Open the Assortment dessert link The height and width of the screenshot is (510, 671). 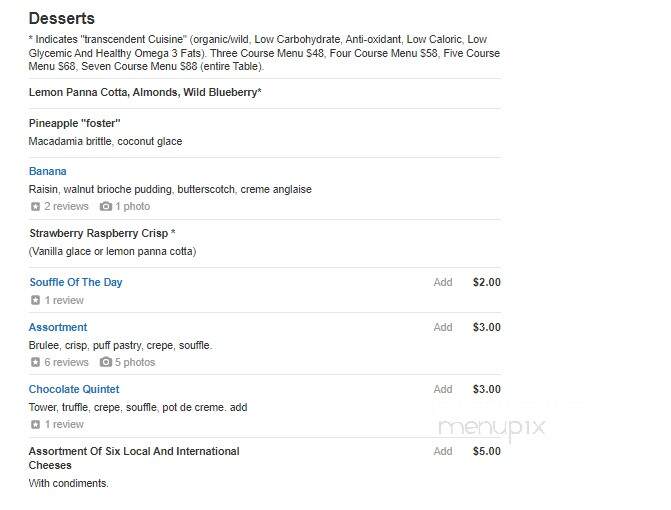(58, 327)
